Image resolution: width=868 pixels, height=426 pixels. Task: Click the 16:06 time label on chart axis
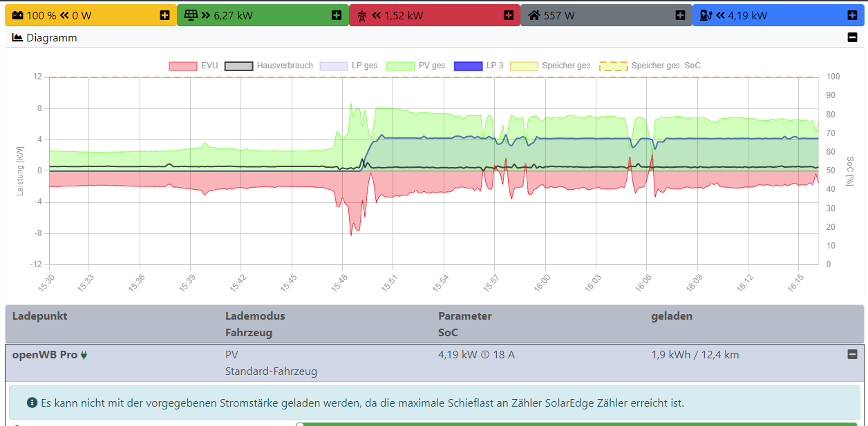(642, 282)
